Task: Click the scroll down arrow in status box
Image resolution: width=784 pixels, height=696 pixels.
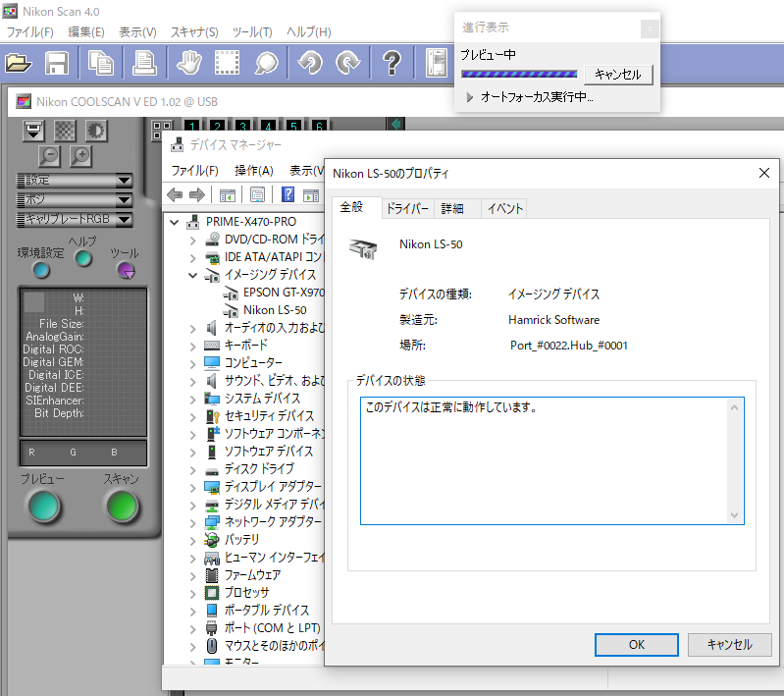Action: tap(734, 514)
